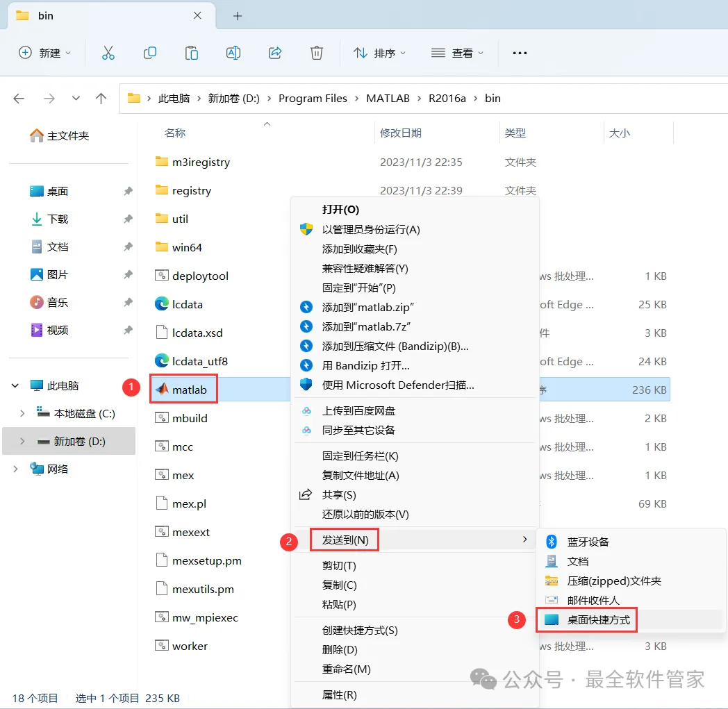Viewport: 728px width, 709px height.
Task: Open the three-dot See more menu
Action: [520, 53]
